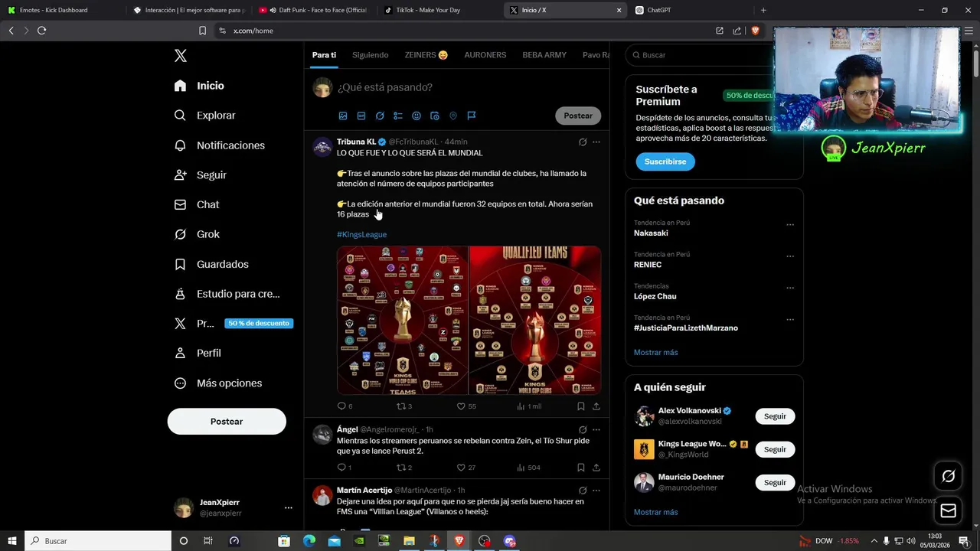Click the location icon in composer

[453, 116]
